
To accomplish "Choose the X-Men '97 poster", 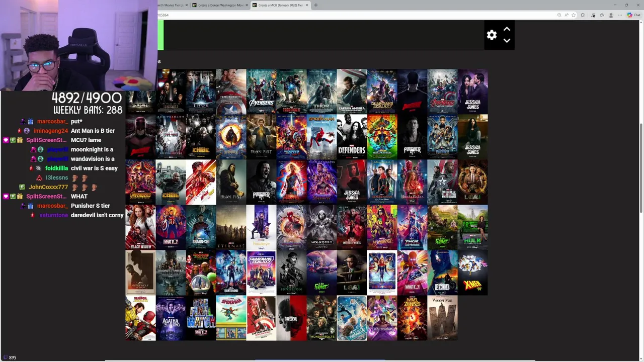I will pos(472,273).
